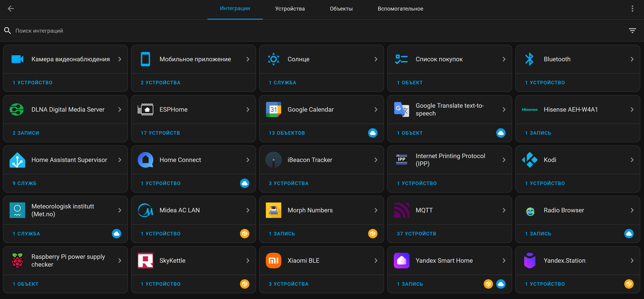
Task: Click the SkyKettle red R icon
Action: [145, 261]
